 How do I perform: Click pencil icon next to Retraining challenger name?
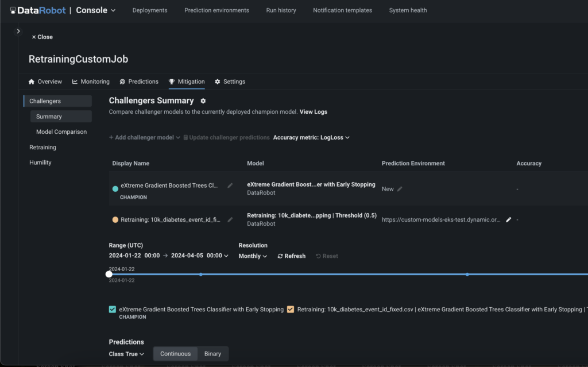click(x=230, y=219)
